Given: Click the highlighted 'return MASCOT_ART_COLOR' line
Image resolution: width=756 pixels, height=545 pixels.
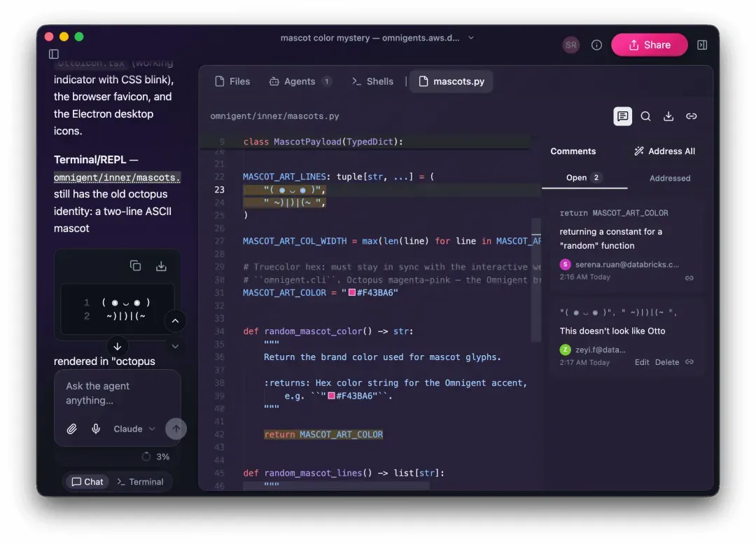Looking at the screenshot, I should coord(323,434).
